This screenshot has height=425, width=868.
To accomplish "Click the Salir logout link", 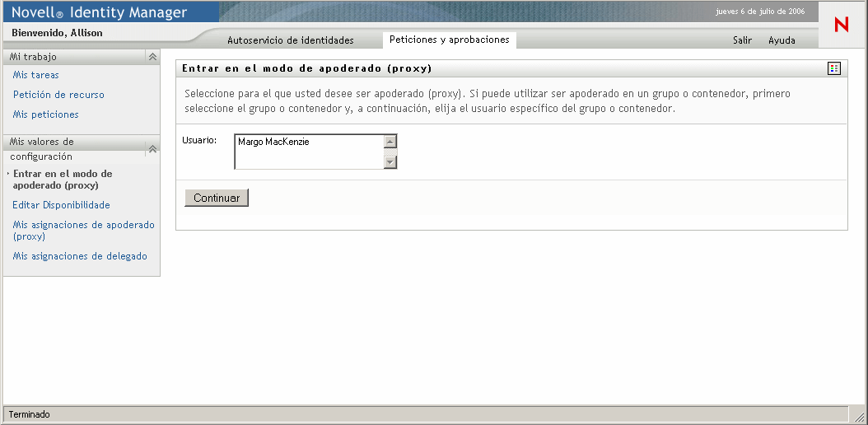I will click(x=742, y=40).
